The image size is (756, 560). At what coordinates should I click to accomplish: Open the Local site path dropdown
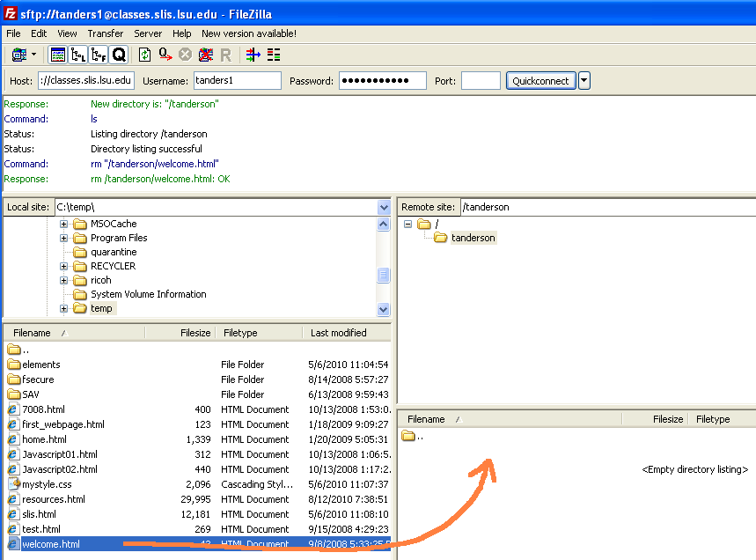pyautogui.click(x=384, y=207)
